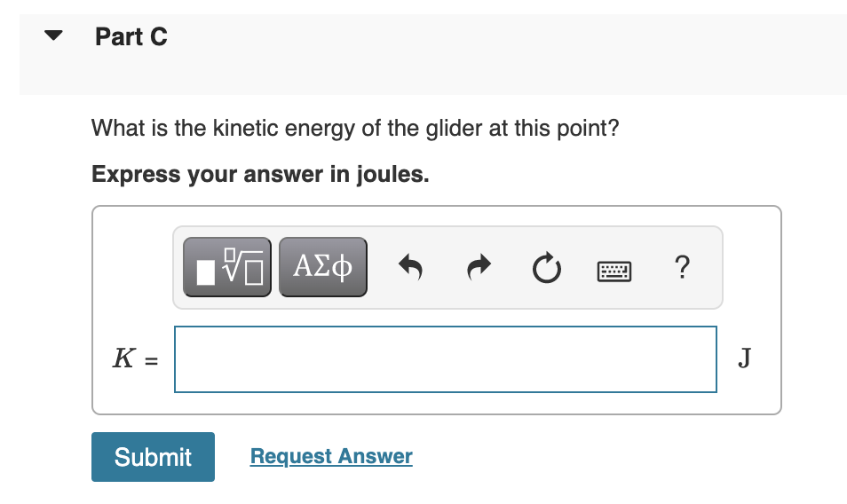Viewport: 847px width, 504px height.
Task: Show keyboard shortcuts via keyboard icon
Action: tap(614, 267)
